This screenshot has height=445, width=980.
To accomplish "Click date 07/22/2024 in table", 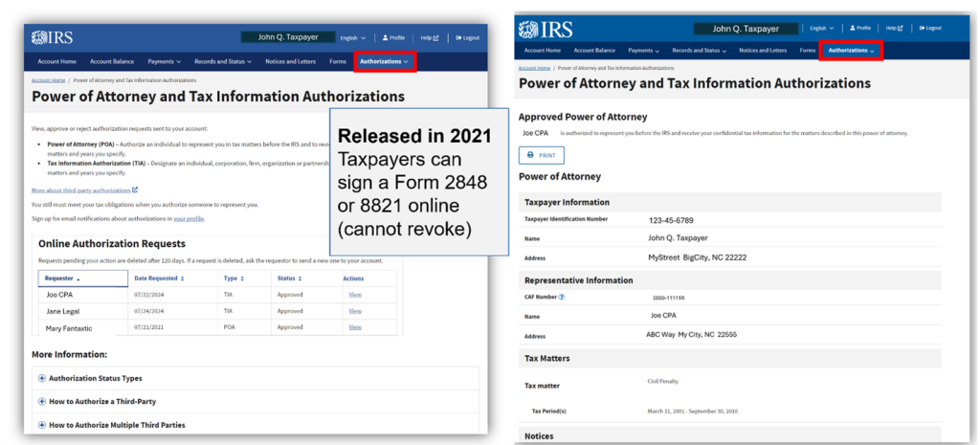I will click(147, 295).
